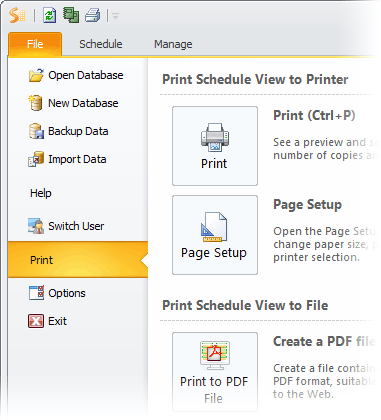Switch to the File tab
381x420 pixels.
pyautogui.click(x=35, y=44)
